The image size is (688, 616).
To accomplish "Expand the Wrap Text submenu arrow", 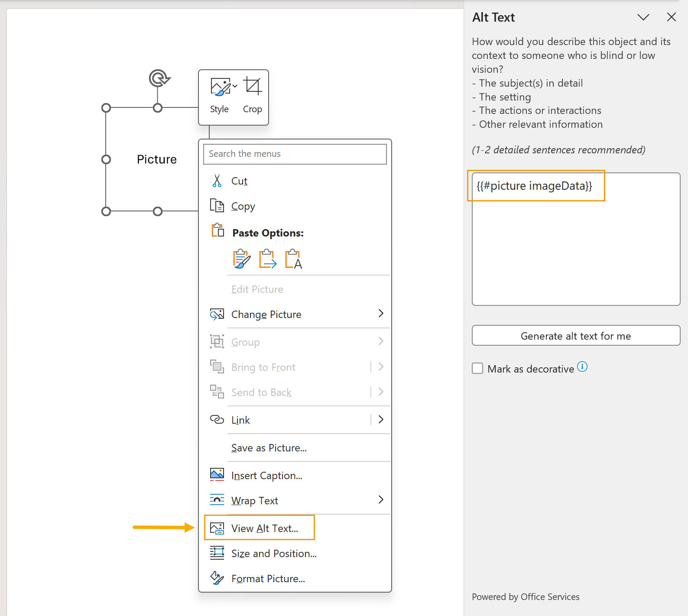I will tap(381, 499).
